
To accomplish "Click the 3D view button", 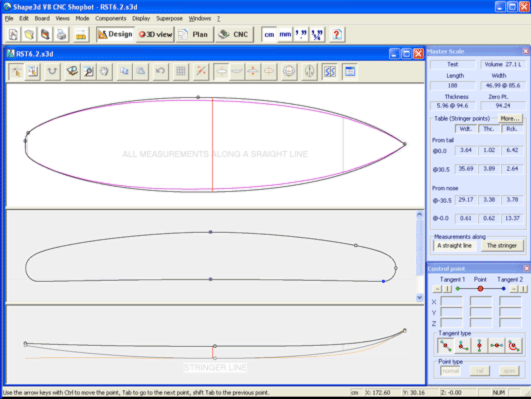I will click(x=155, y=35).
